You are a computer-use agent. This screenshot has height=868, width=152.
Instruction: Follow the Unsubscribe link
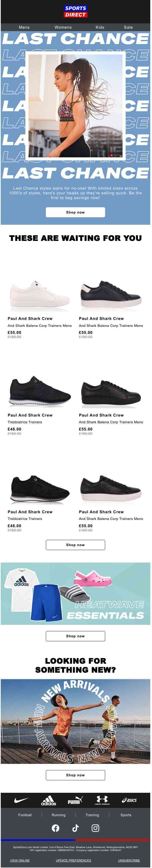(129, 860)
